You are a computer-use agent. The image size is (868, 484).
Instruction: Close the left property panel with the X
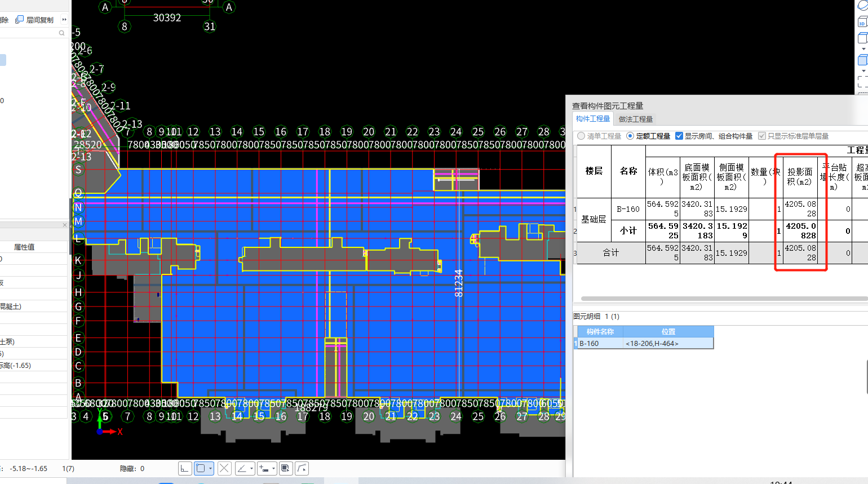(64, 225)
